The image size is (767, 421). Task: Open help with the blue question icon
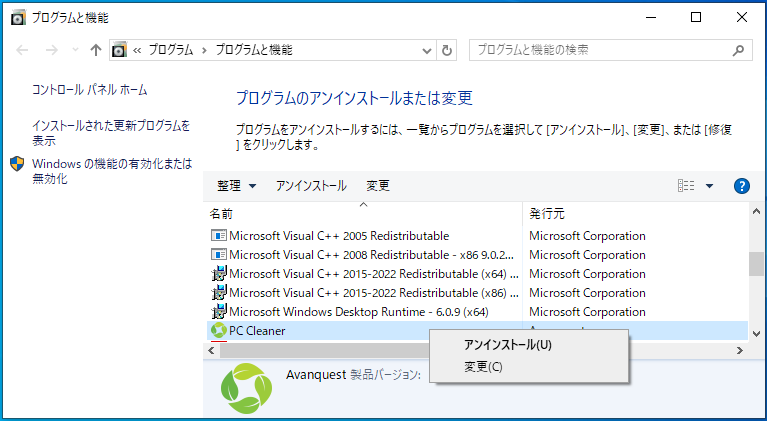[x=741, y=186]
